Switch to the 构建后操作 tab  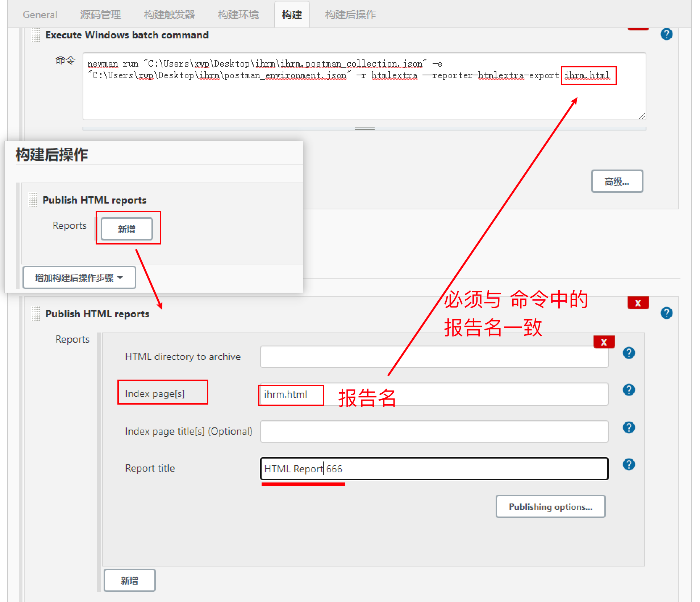(350, 14)
